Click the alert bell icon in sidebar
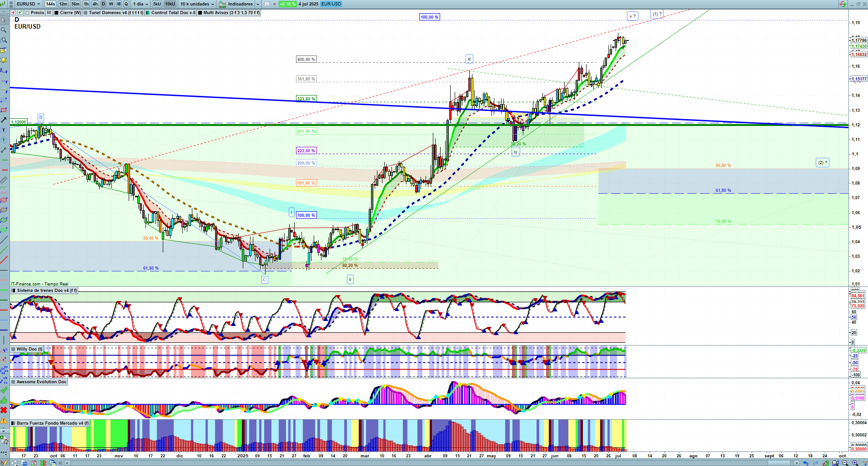The height and width of the screenshot is (466, 868). 4,60
